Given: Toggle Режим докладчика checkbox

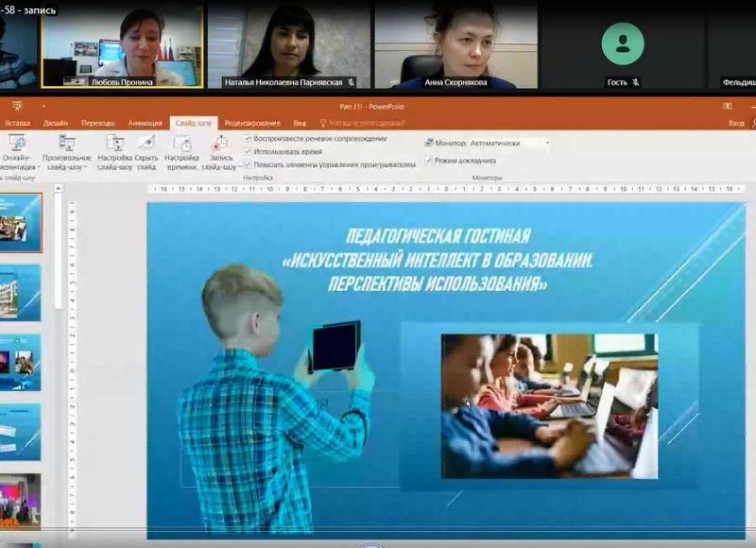Looking at the screenshot, I should point(428,161).
